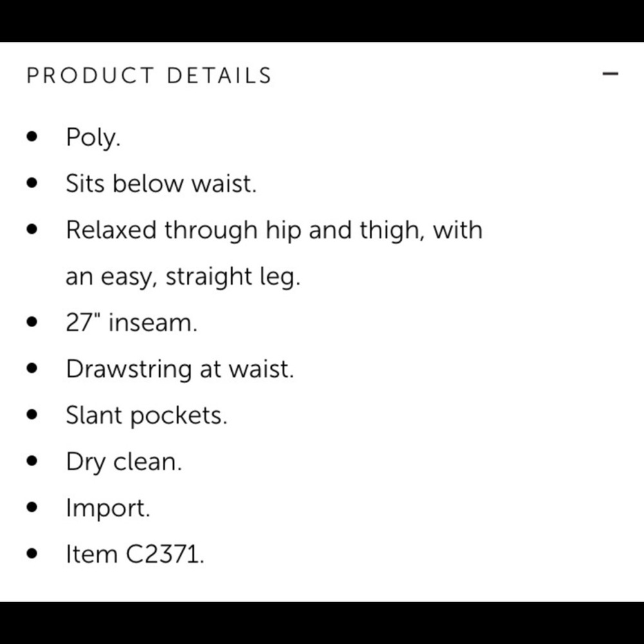Click the bullet beside Slant pockets

point(32,414)
